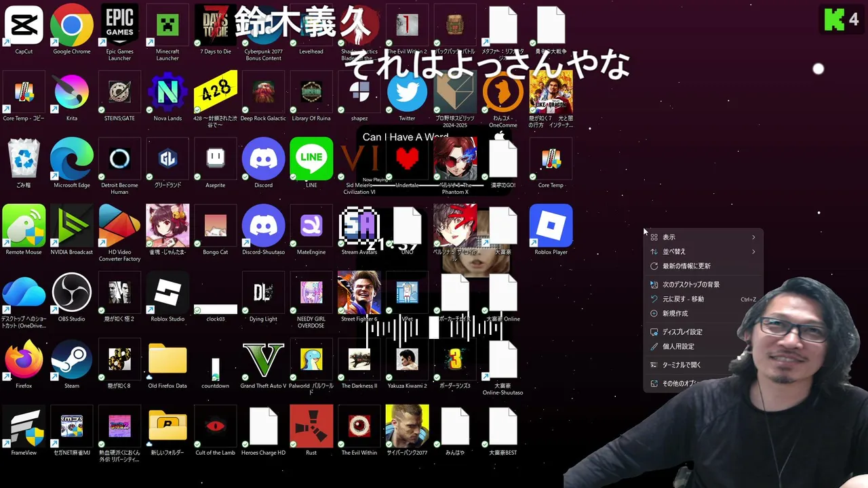Click the shapez game icon
This screenshot has width=868, height=488.
click(359, 92)
